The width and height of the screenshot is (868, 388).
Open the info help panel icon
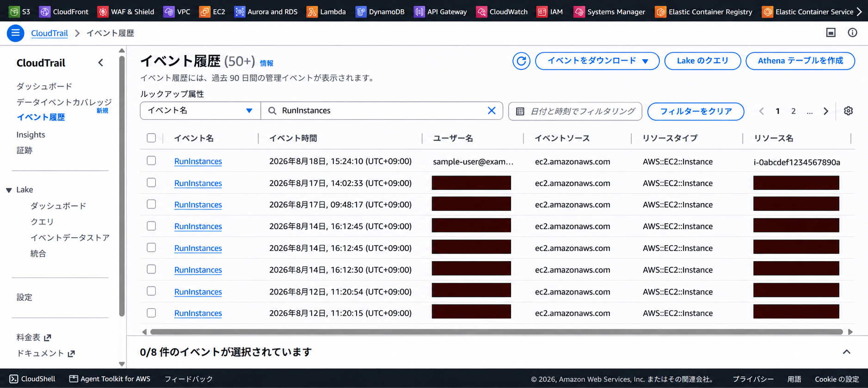(x=852, y=32)
